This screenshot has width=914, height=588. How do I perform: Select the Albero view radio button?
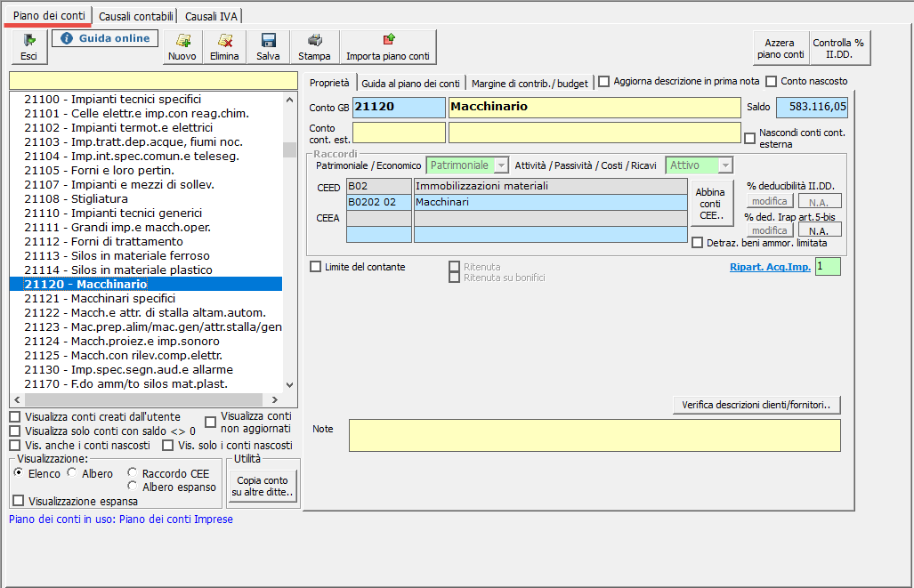tap(73, 473)
